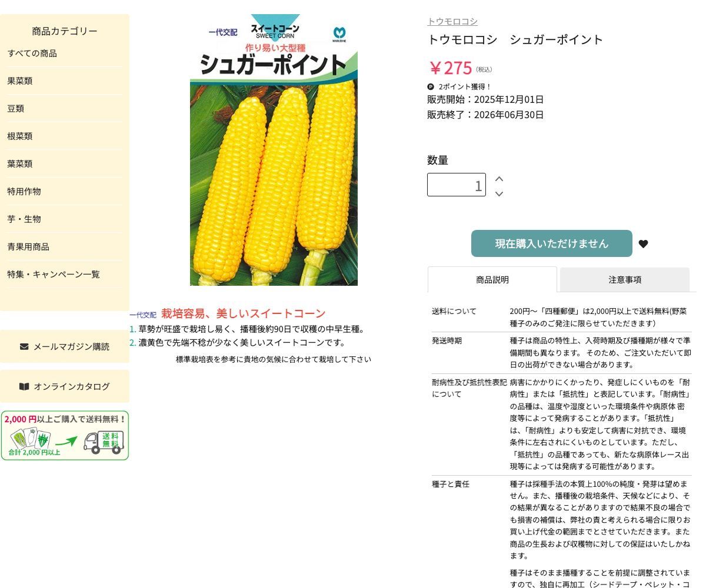706x588 pixels.
Task: Click the points 'P' icon
Action: tap(431, 86)
